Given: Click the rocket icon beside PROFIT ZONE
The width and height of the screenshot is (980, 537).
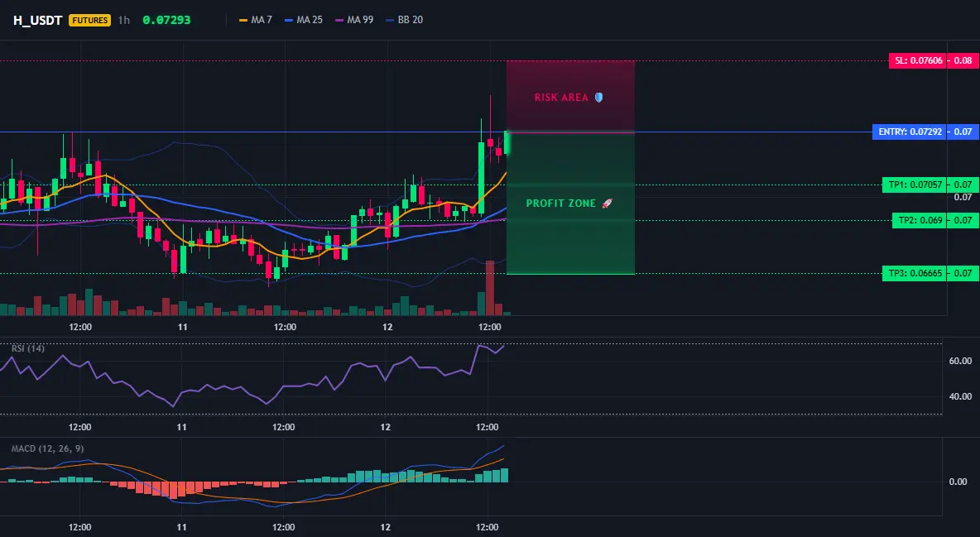Looking at the screenshot, I should tap(607, 204).
